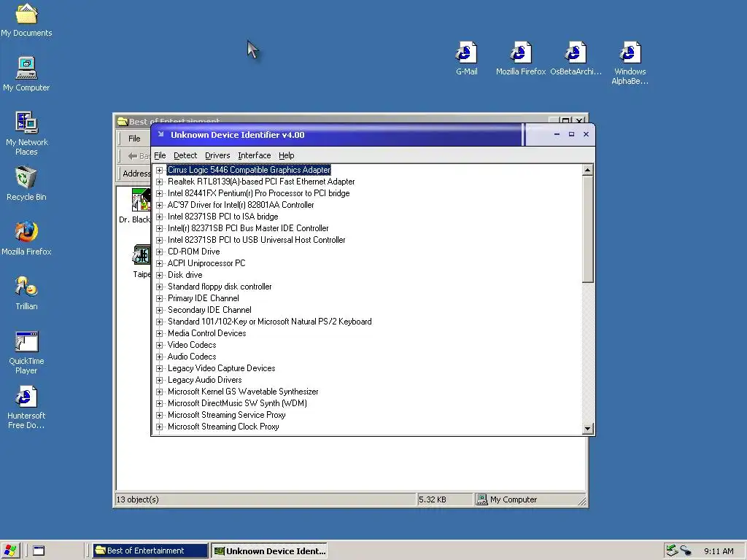This screenshot has height=560, width=747.
Task: Open the Drivers menu
Action: tap(217, 155)
